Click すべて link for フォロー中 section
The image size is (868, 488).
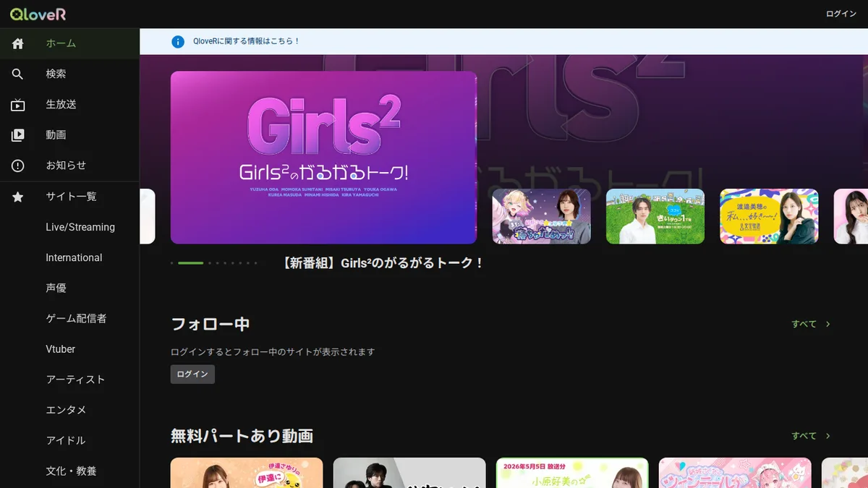pos(804,324)
